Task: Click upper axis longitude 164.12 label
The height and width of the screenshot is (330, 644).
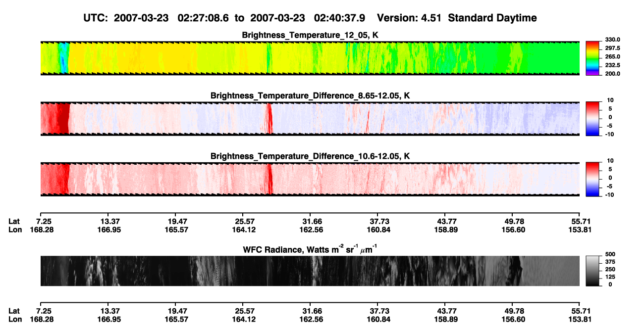Action: click(245, 230)
